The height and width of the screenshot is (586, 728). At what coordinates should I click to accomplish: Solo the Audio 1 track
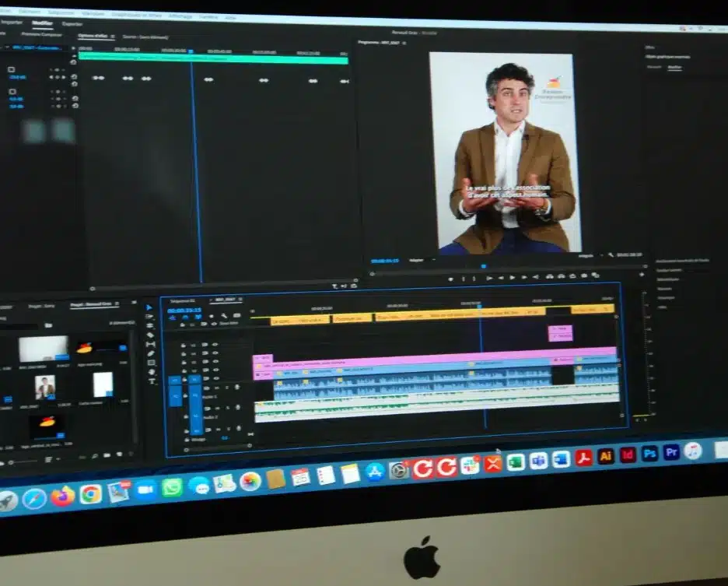[x=227, y=387]
